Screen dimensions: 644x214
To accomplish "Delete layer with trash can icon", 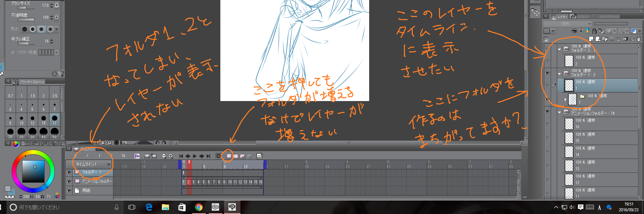I will pos(639,39).
